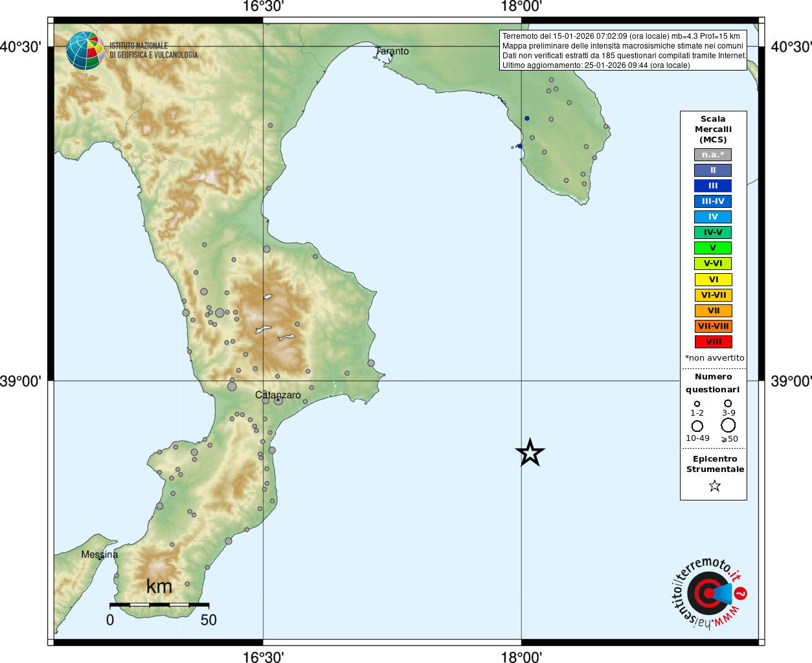This screenshot has width=812, height=663.
Task: Click the orange VII-VIII intensity swatch
Action: pos(713,326)
